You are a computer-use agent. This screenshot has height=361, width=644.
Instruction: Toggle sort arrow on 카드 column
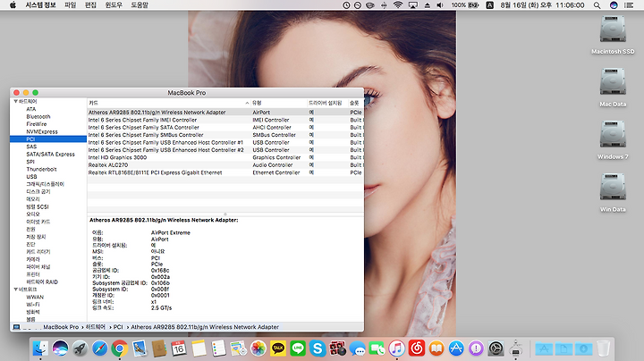(x=247, y=103)
